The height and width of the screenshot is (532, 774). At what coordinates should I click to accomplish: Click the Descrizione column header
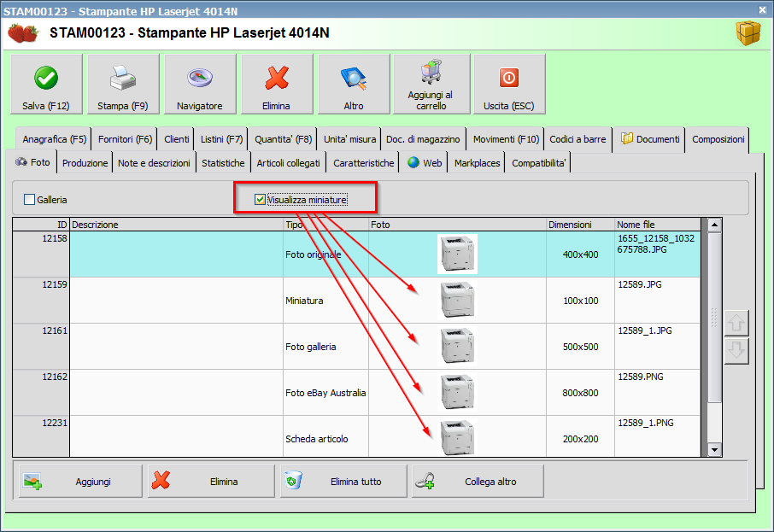click(176, 225)
